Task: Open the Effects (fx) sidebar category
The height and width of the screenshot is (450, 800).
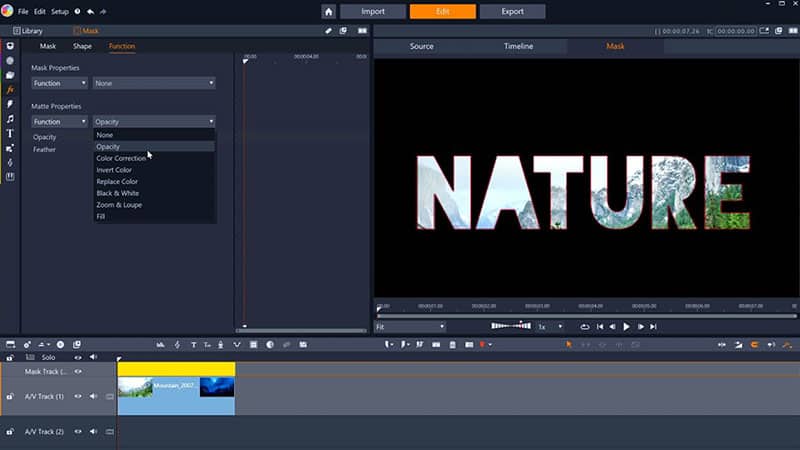Action: [x=10, y=90]
